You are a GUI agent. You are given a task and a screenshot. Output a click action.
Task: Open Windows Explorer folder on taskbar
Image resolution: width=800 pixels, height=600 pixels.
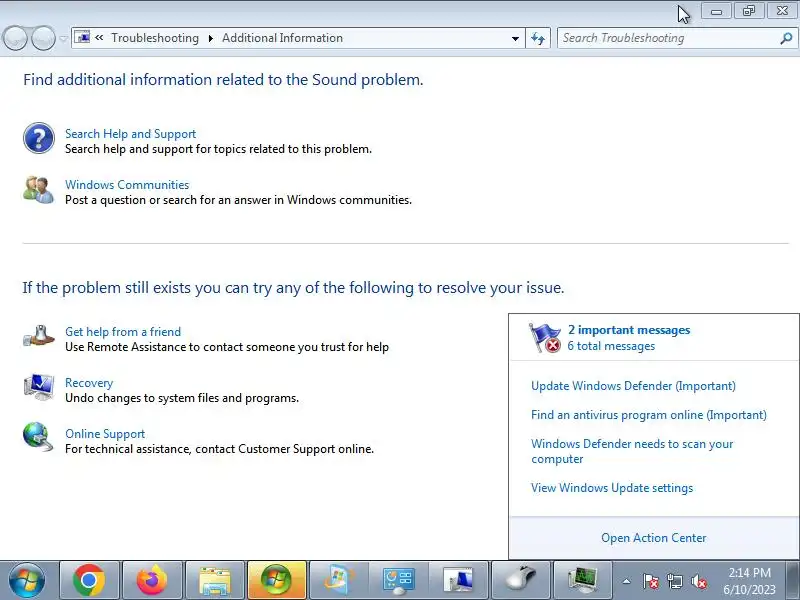215,580
